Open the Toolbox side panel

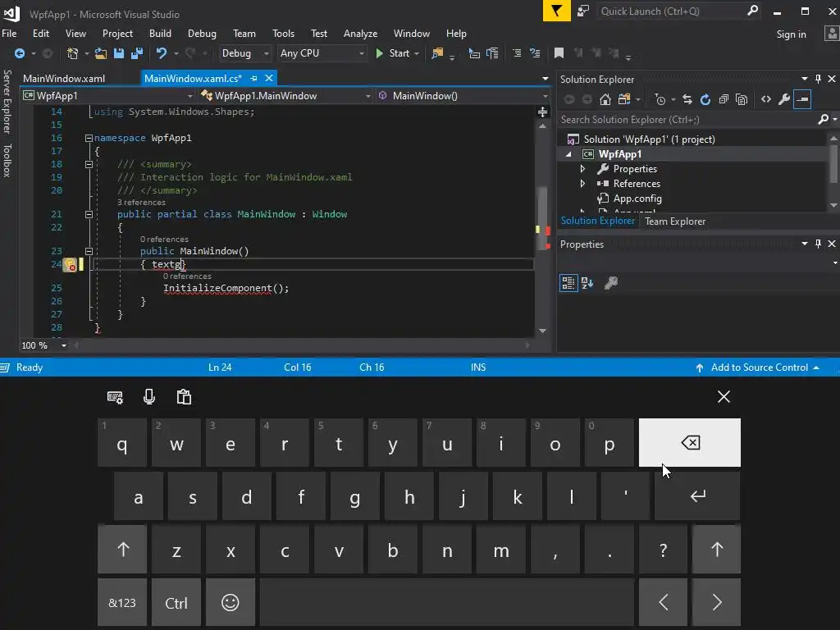click(x=7, y=160)
